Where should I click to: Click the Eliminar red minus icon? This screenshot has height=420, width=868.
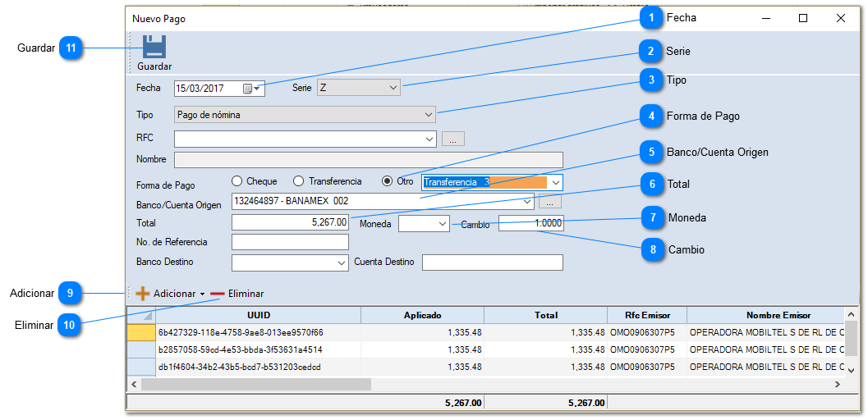[218, 294]
